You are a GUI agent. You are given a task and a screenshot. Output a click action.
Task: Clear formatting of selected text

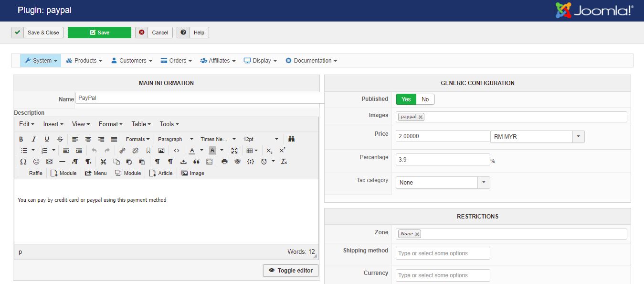(x=284, y=162)
